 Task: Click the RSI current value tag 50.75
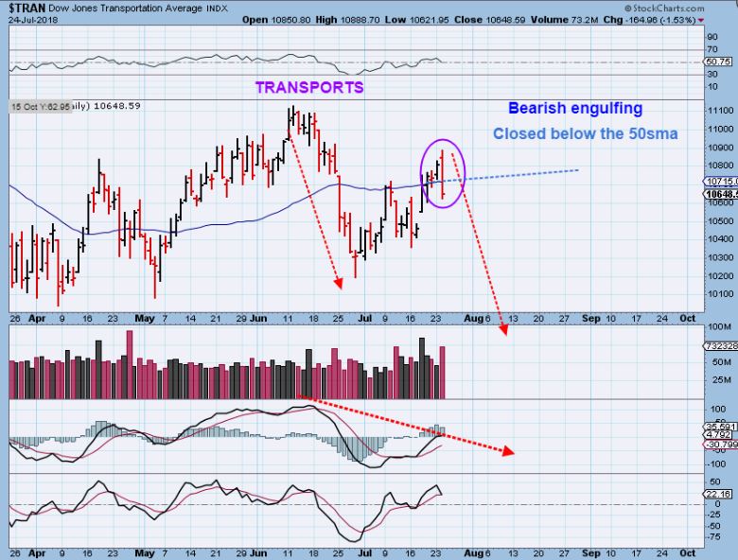click(x=718, y=61)
